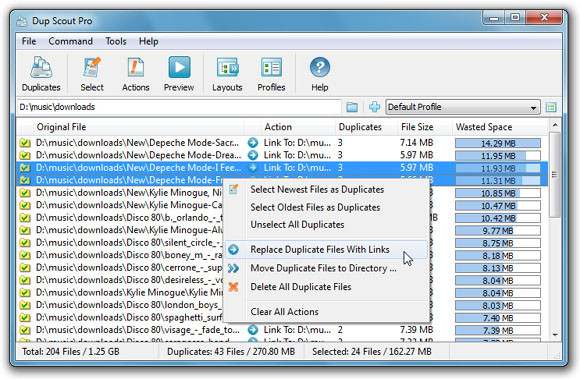The width and height of the screenshot is (580, 379).
Task: Click the scroll down arrow of the file list
Action: (x=555, y=335)
